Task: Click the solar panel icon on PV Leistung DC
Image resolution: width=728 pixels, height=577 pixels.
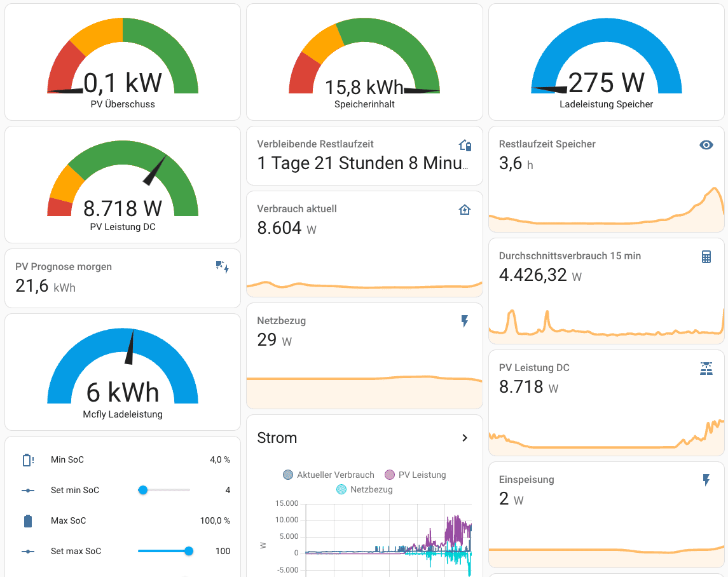Action: tap(706, 369)
